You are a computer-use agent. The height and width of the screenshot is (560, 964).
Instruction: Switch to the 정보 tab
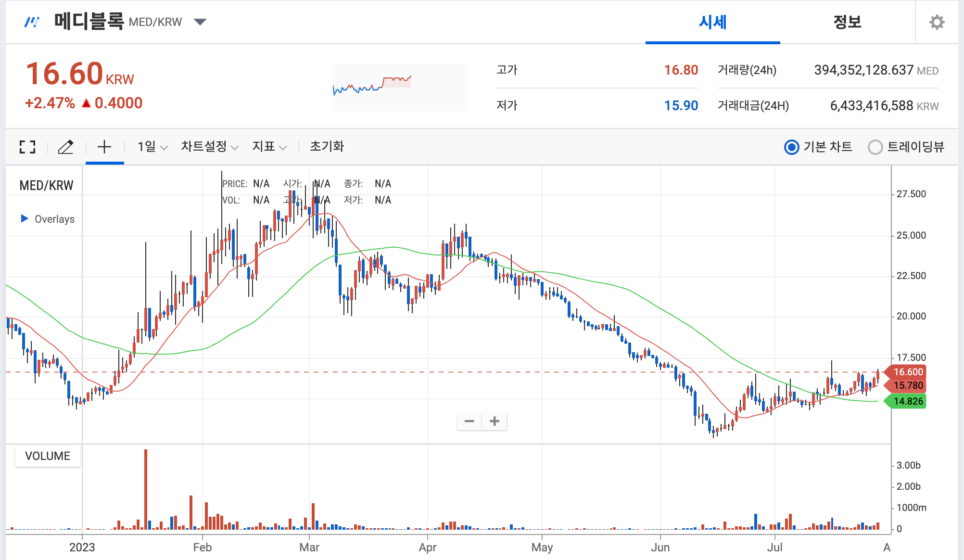[x=847, y=22]
